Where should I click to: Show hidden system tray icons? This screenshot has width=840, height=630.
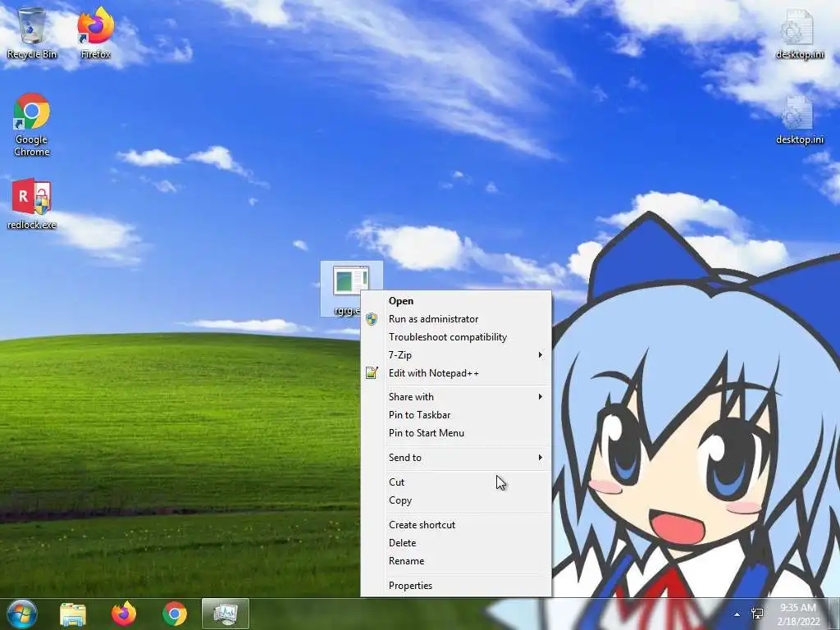737,614
